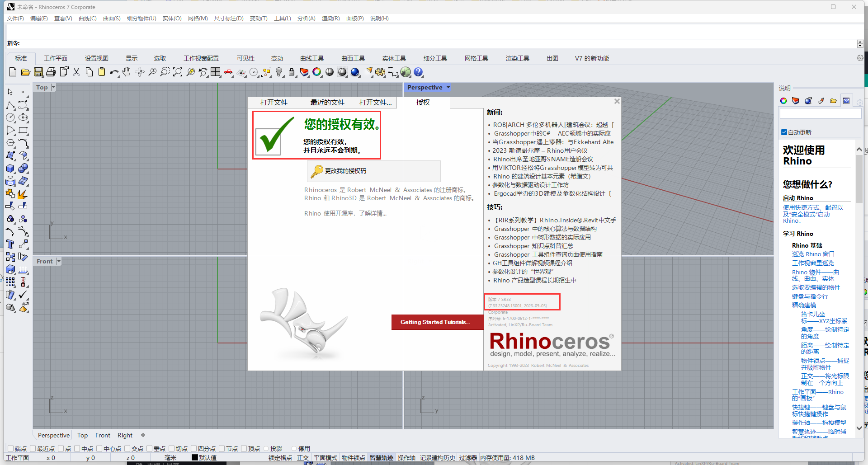Enable the 四分点 object snap checkbox
Viewport: 868px width, 465px height.
tap(194, 449)
